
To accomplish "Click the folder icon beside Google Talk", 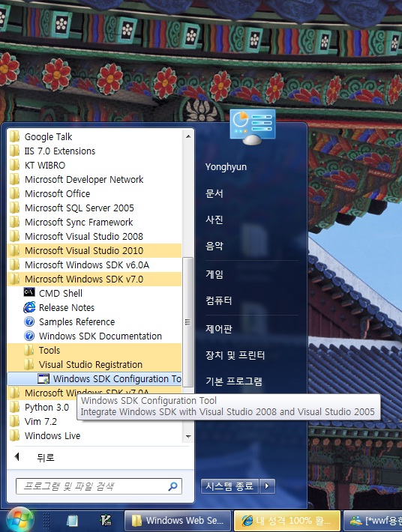I will click(x=14, y=136).
